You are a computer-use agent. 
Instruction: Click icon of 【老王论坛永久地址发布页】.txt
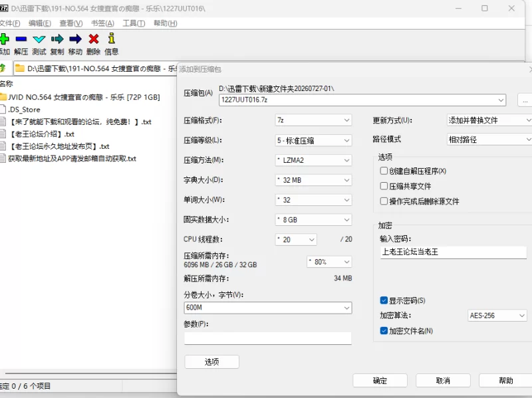point(3,146)
